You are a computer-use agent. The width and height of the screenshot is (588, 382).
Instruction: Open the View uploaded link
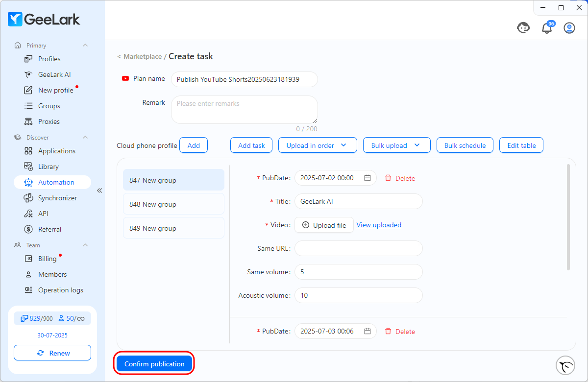click(x=379, y=225)
